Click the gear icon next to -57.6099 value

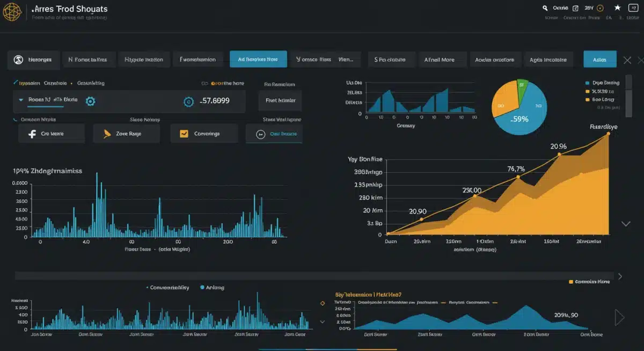click(188, 101)
